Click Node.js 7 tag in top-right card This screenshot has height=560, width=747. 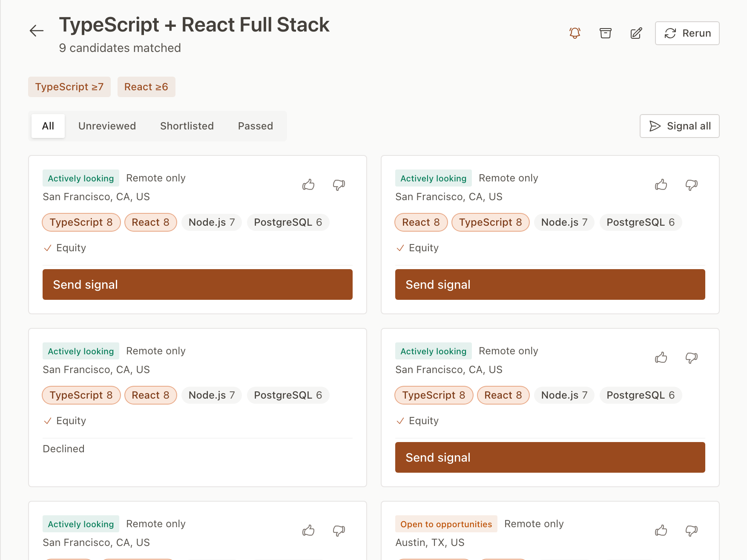564,222
